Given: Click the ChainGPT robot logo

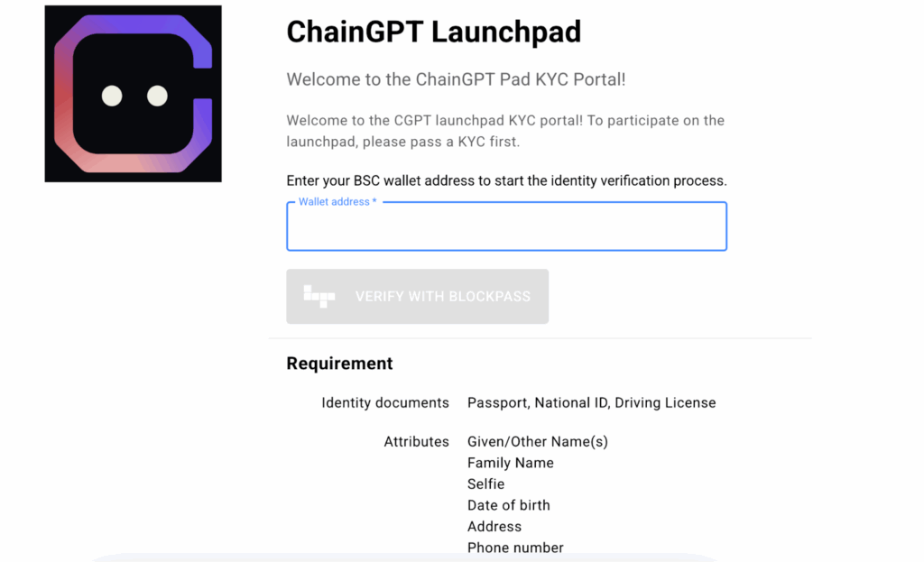Looking at the screenshot, I should pos(133,93).
